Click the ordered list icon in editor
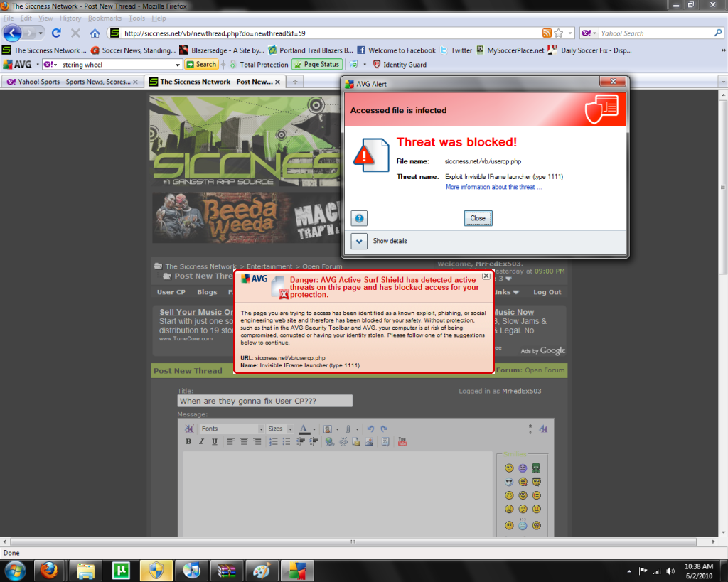Screen dimensions: 728x582 273,441
